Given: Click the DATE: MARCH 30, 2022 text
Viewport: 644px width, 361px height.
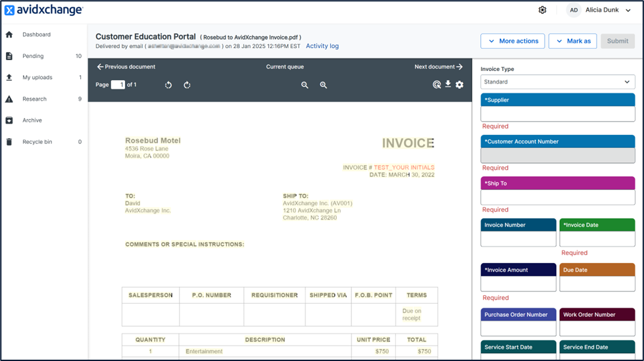Looking at the screenshot, I should coord(402,174).
